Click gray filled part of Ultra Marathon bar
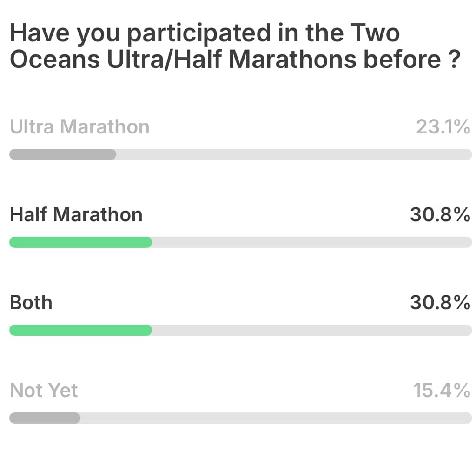The height and width of the screenshot is (452, 476). (63, 154)
